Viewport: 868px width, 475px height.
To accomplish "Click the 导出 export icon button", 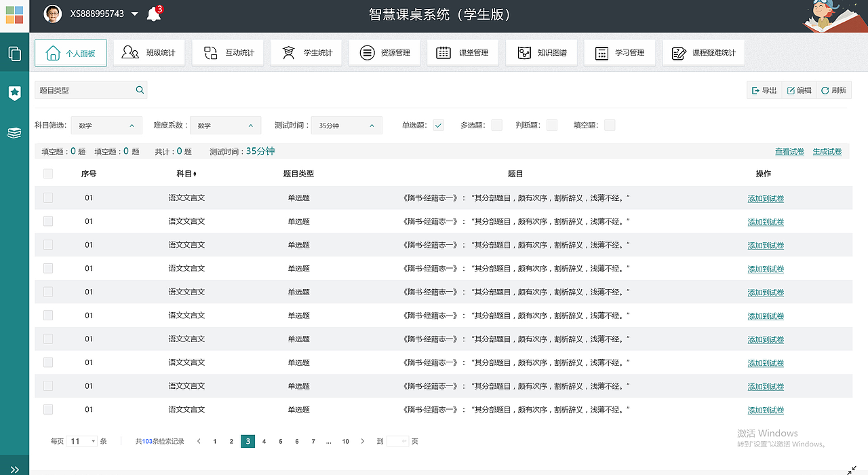I will pyautogui.click(x=764, y=90).
